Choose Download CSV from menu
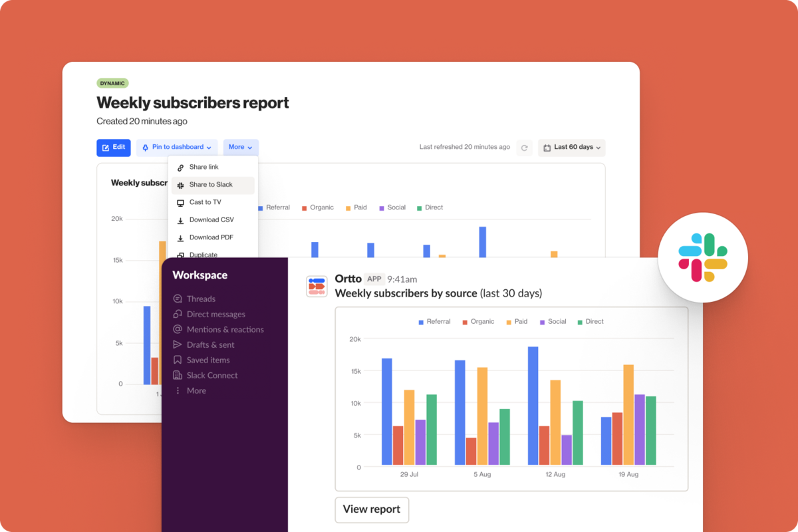This screenshot has height=532, width=798. click(211, 220)
